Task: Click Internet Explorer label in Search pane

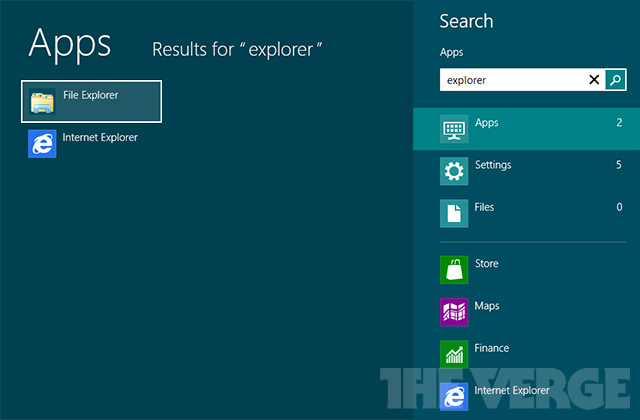Action: pos(512,390)
